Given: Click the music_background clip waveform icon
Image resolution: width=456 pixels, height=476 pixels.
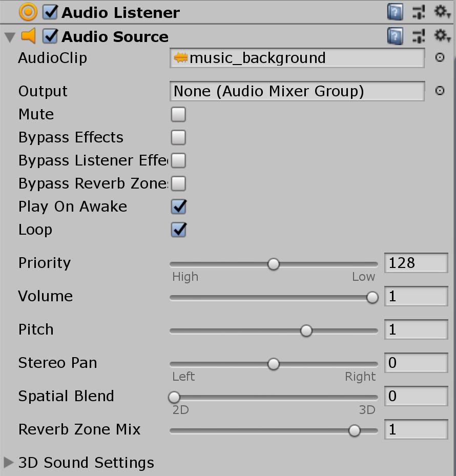Looking at the screenshot, I should (x=181, y=58).
